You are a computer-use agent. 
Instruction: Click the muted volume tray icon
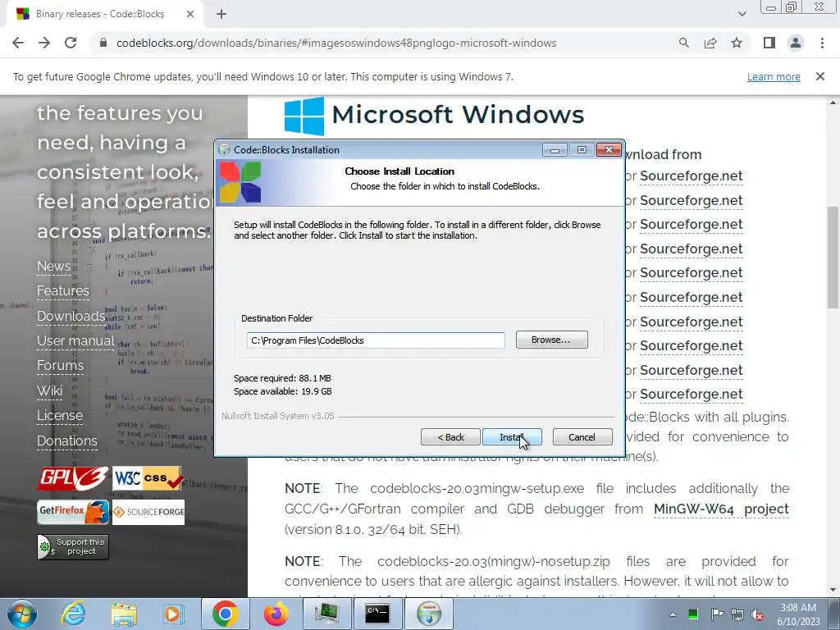point(757,614)
